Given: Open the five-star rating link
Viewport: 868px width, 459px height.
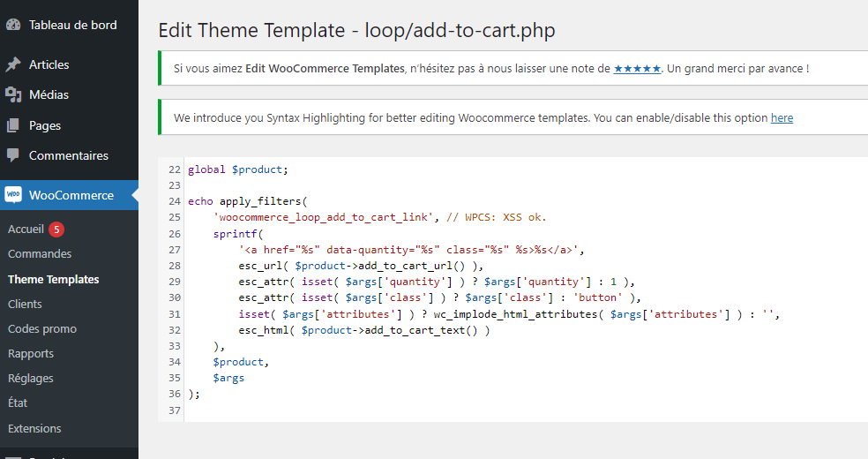Looking at the screenshot, I should 637,68.
